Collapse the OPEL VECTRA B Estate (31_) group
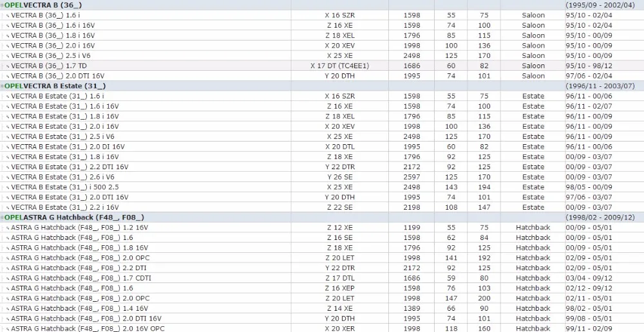Image resolution: width=644 pixels, height=332 pixels. point(2,86)
